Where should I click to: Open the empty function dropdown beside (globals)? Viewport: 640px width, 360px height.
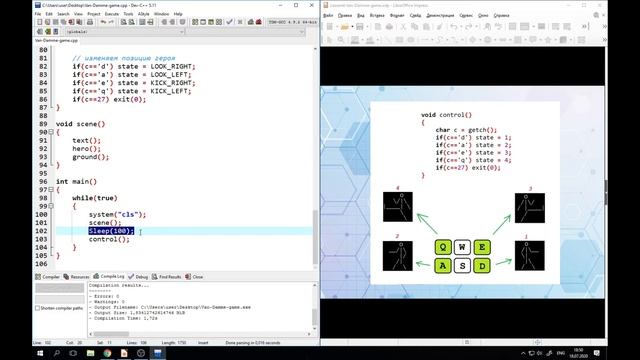pos(245,32)
